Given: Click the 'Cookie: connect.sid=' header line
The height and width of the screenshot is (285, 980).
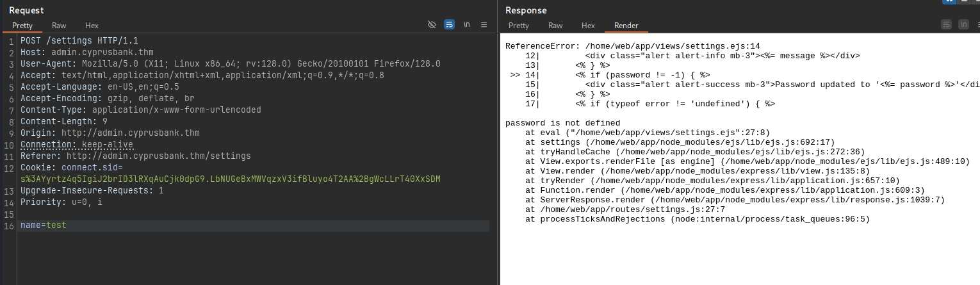Looking at the screenshot, I should 72,168.
